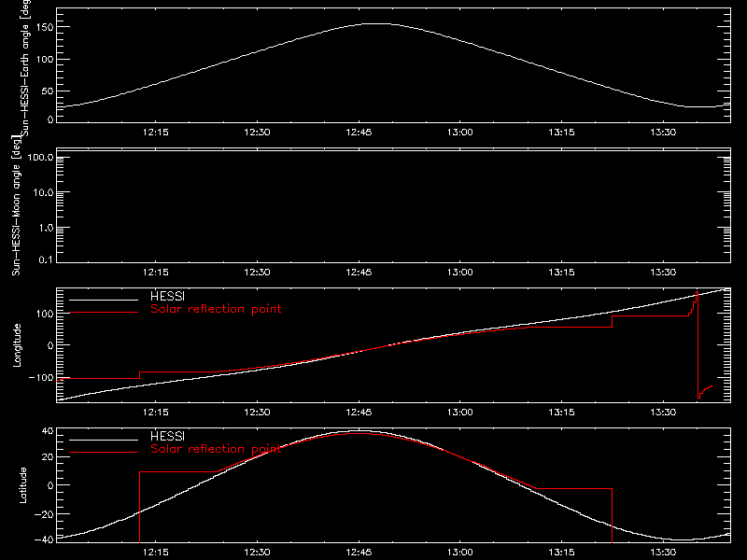
Task: Select the -40 tick on Latitude axis
Action: point(44,540)
